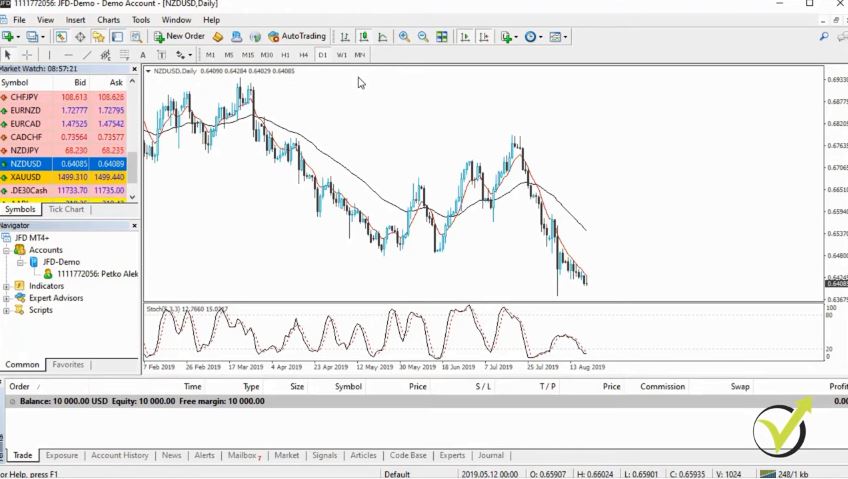The width and height of the screenshot is (848, 479).
Task: Click the New Order toolbar button
Action: click(x=179, y=37)
